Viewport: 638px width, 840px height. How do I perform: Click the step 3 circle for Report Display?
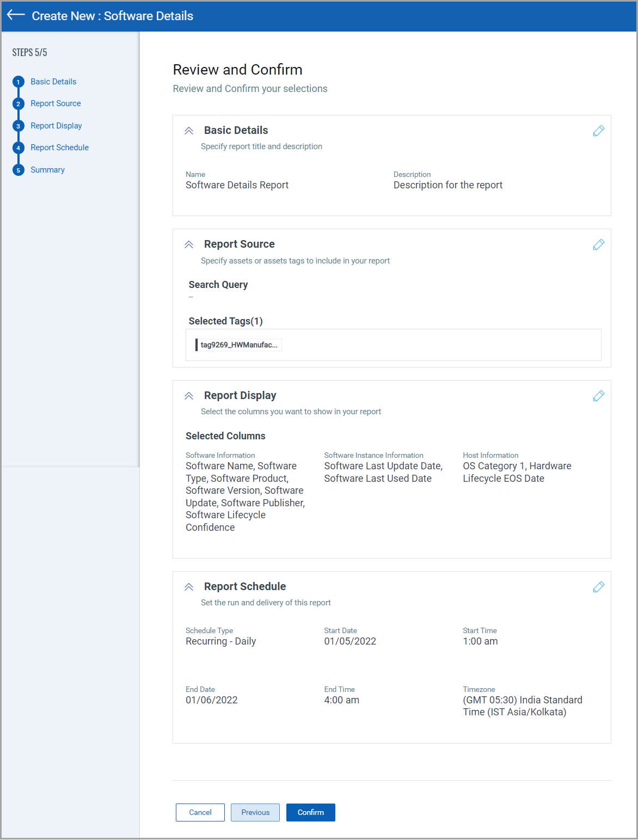[x=18, y=125]
